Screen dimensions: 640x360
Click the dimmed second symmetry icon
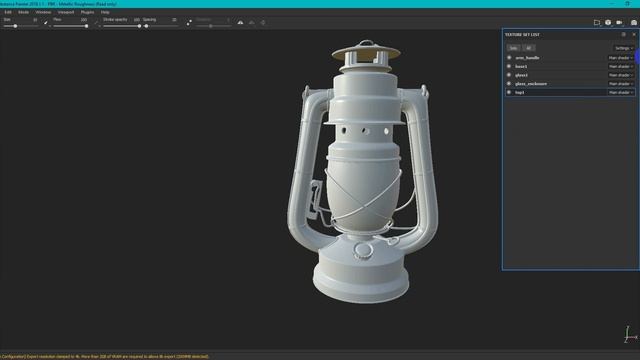pyautogui.click(x=251, y=22)
